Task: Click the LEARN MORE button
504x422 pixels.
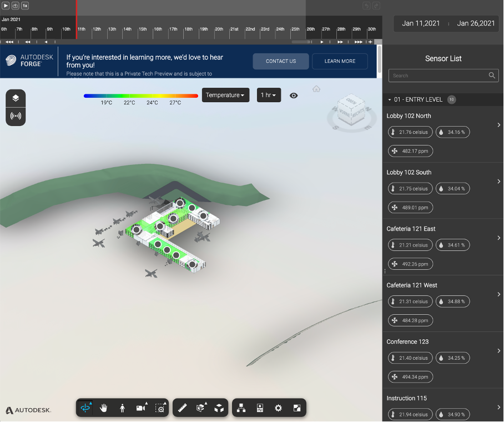Action: click(340, 61)
